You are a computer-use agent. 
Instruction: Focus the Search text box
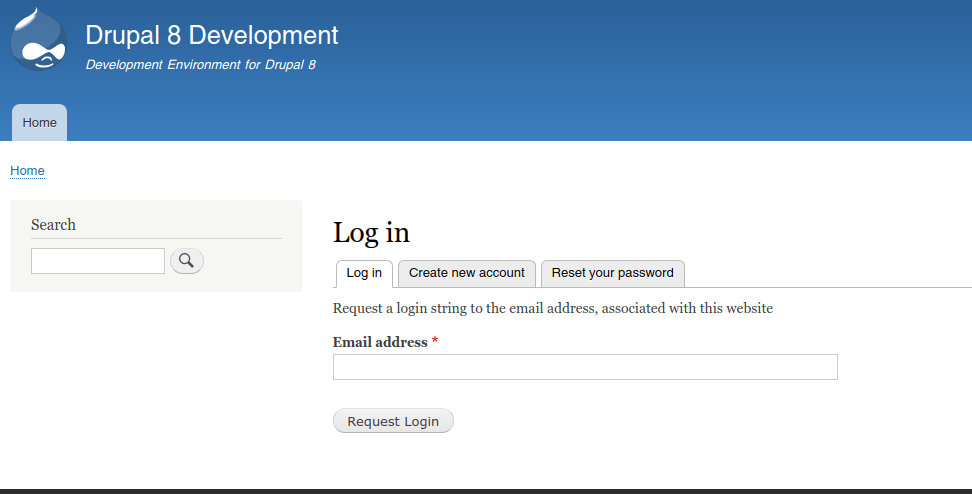pyautogui.click(x=98, y=261)
